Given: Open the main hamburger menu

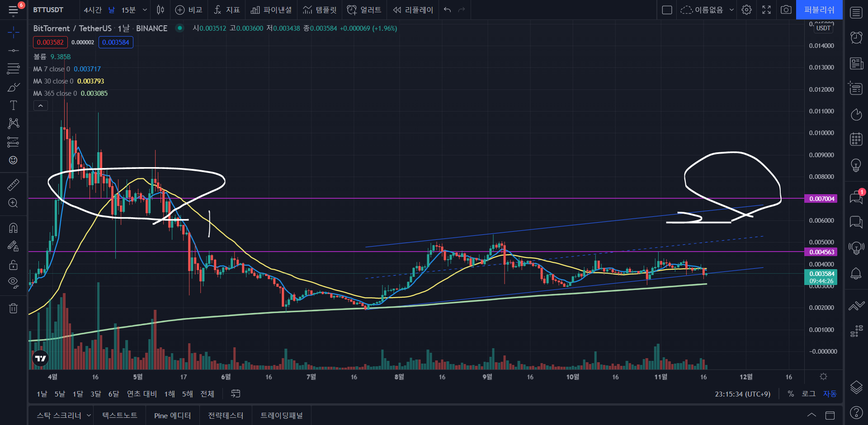Looking at the screenshot, I should point(14,10).
